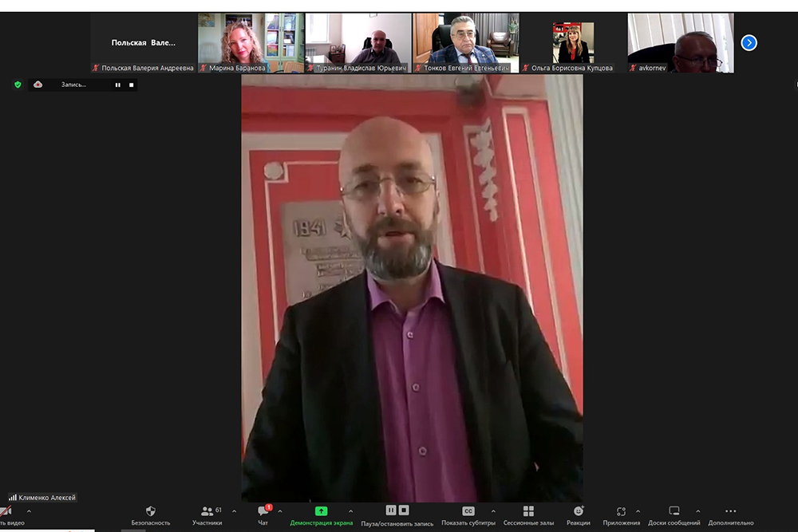Open the Безопасность security shield icon

(x=150, y=511)
